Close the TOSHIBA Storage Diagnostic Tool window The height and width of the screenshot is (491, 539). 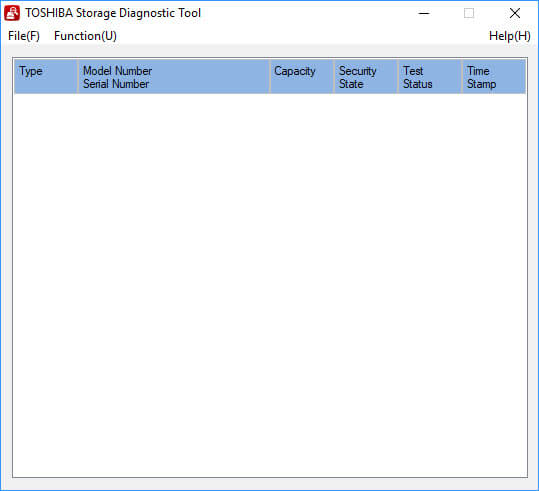point(515,13)
